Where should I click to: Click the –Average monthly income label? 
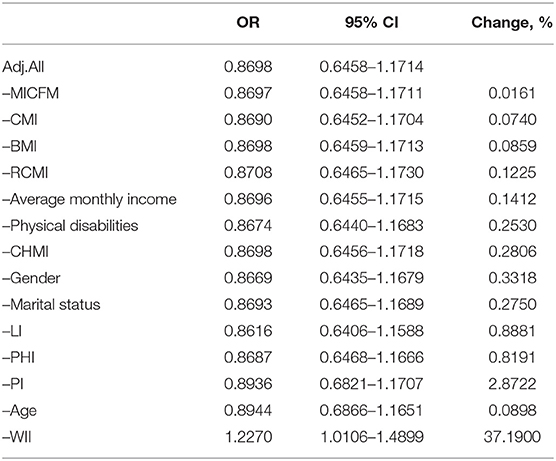pyautogui.click(x=89, y=199)
